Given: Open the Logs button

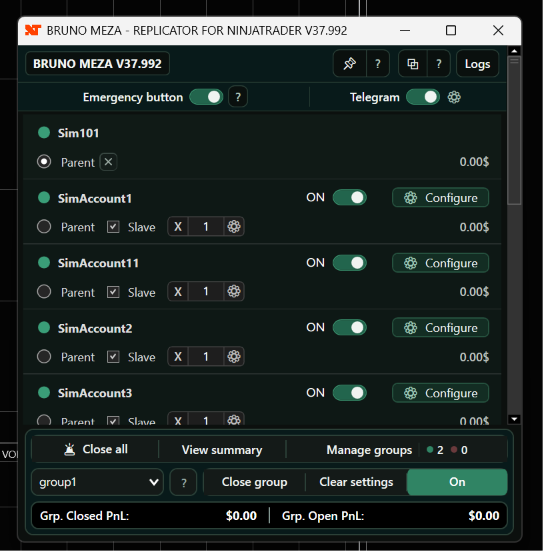Looking at the screenshot, I should click(477, 64).
